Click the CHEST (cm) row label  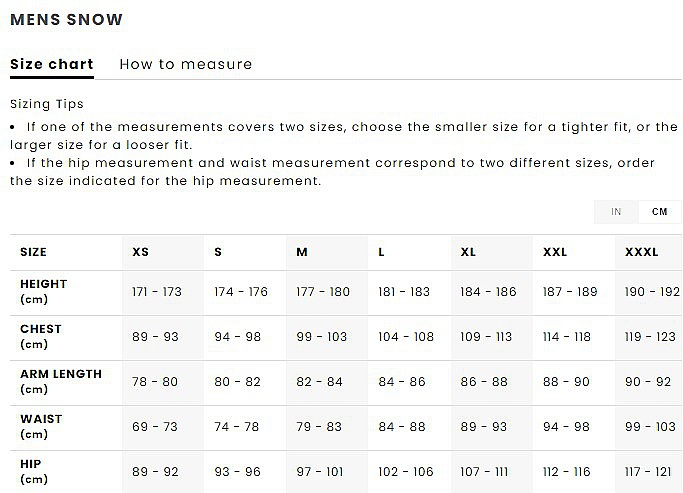point(41,337)
